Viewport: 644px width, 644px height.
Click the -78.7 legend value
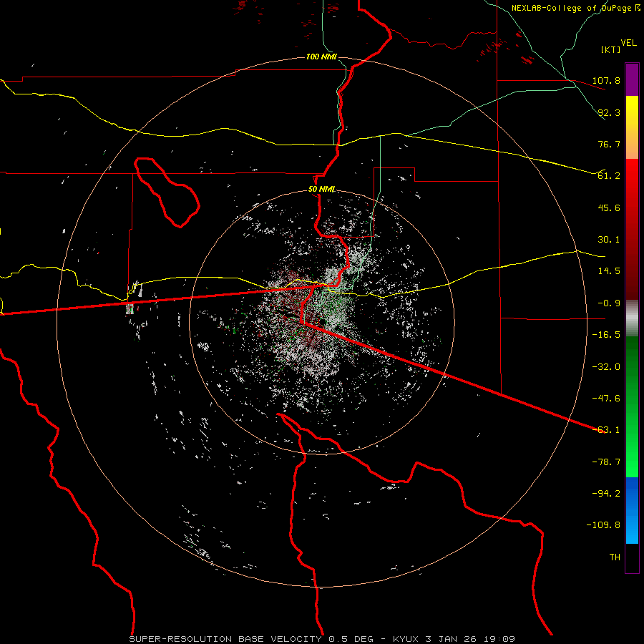[x=606, y=462]
